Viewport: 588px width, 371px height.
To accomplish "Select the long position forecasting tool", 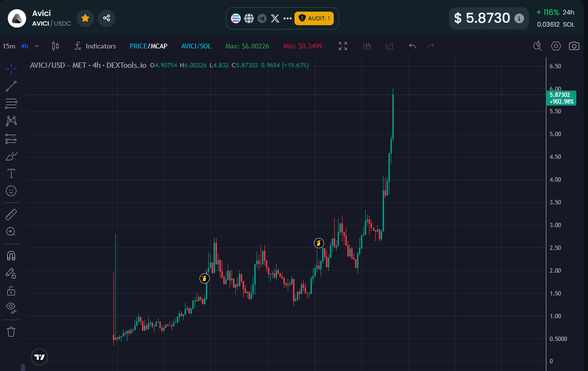I will pos(11,139).
